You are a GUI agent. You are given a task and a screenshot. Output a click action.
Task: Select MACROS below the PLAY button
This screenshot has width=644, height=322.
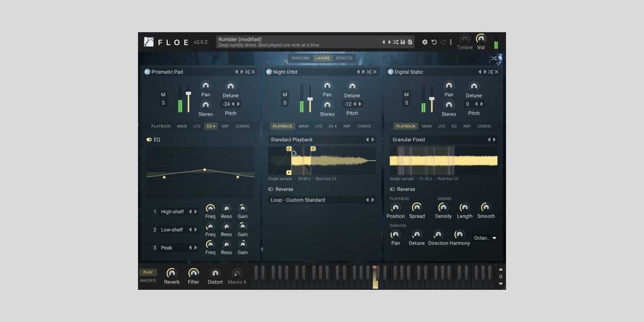(x=148, y=281)
